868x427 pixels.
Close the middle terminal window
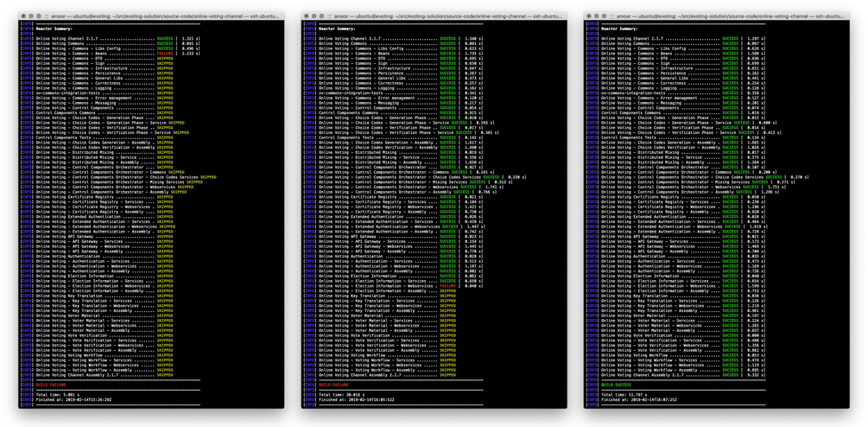tap(307, 16)
